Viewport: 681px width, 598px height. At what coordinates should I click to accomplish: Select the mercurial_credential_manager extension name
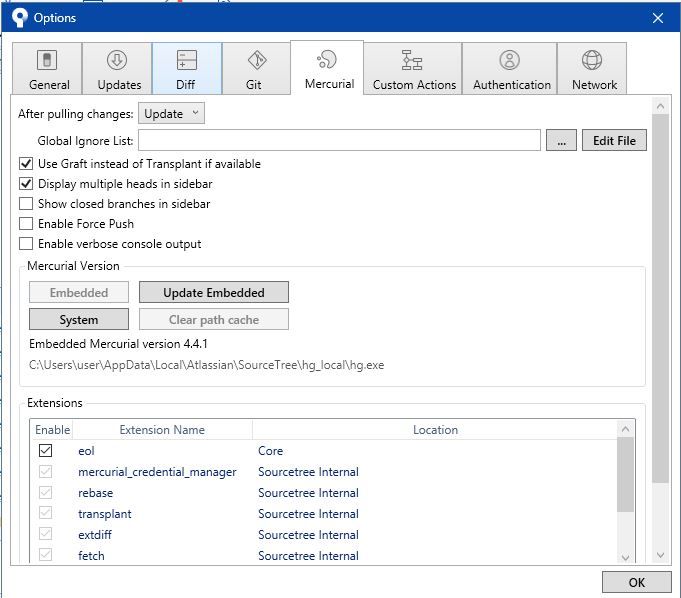pos(157,472)
